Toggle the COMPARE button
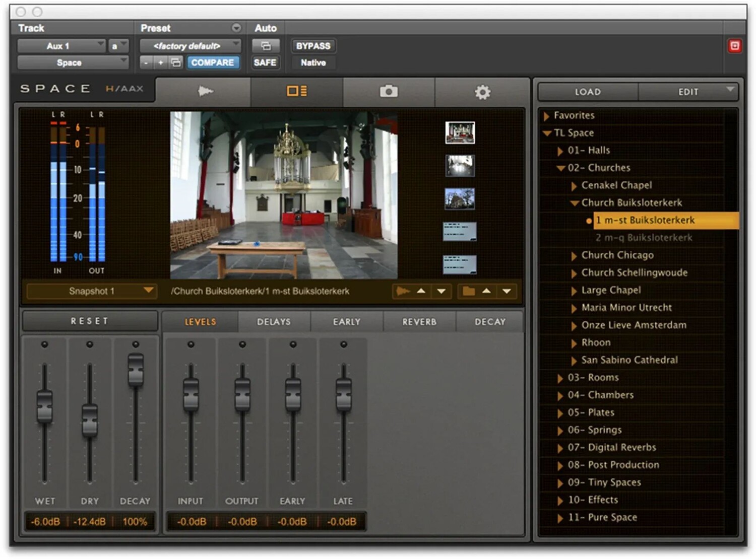Viewport: 756px width, 559px height. pyautogui.click(x=212, y=62)
